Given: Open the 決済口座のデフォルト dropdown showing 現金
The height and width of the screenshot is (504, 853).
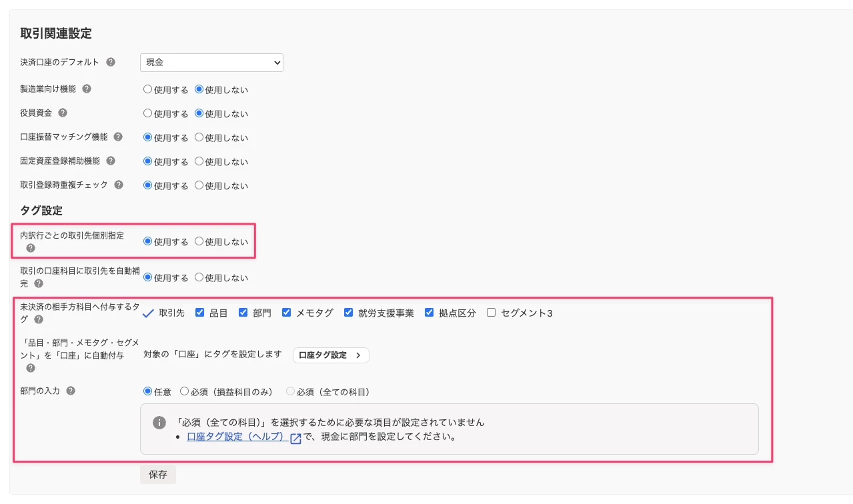Looking at the screenshot, I should pos(211,62).
